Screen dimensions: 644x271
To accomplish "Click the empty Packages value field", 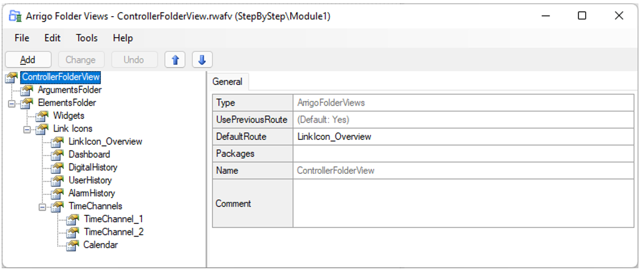I will [x=463, y=153].
